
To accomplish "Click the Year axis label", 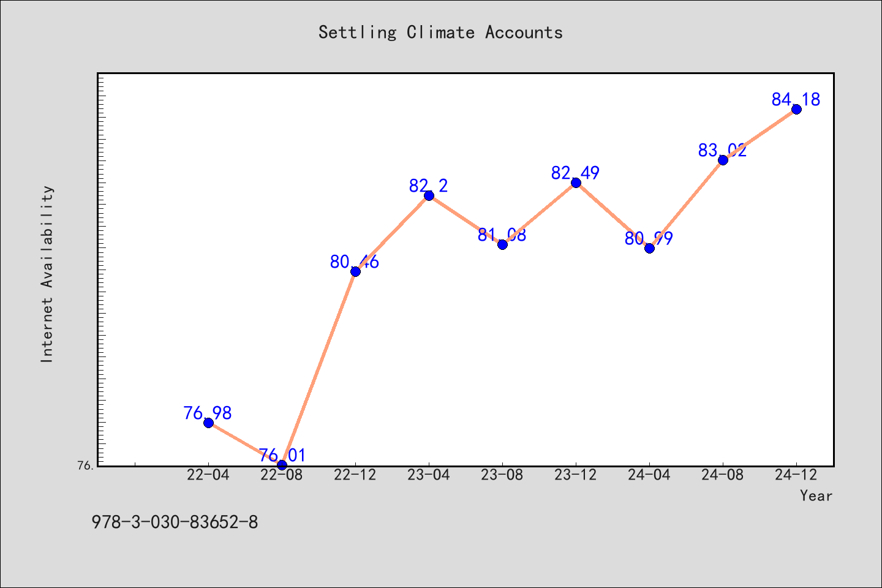I will tap(816, 496).
